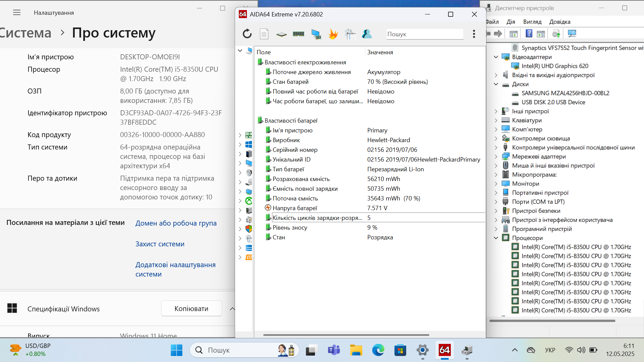644x362 pixels.
Task: Show hidden system tray icons
Action: click(515, 350)
